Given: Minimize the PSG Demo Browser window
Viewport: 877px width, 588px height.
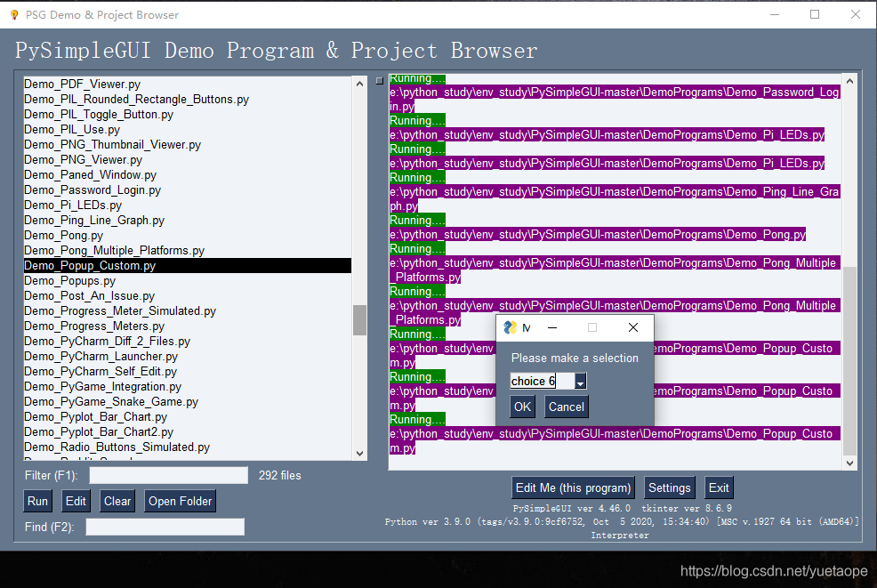Looking at the screenshot, I should pos(775,14).
